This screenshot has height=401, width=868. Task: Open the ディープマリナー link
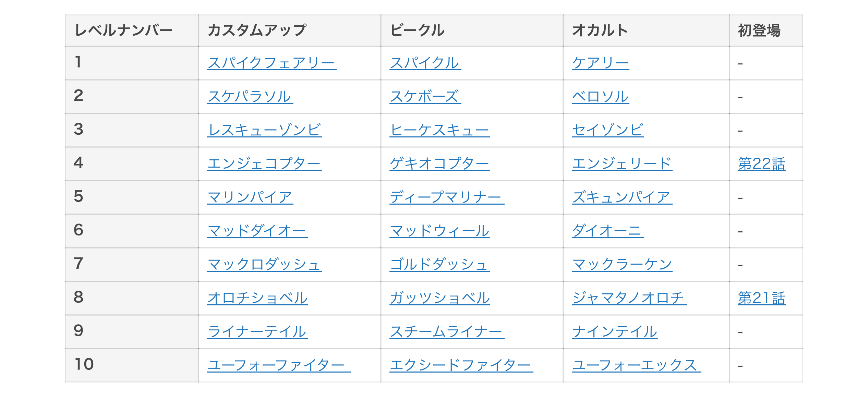446,197
